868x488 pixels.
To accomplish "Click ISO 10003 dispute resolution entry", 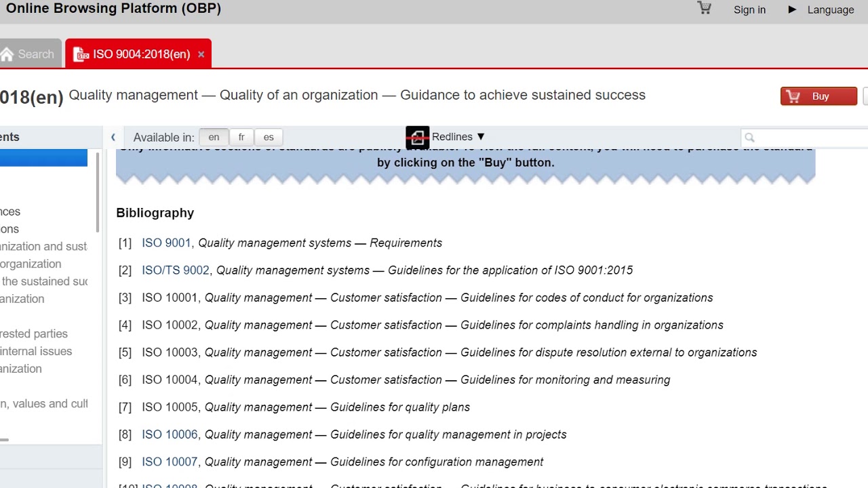I will [x=450, y=352].
